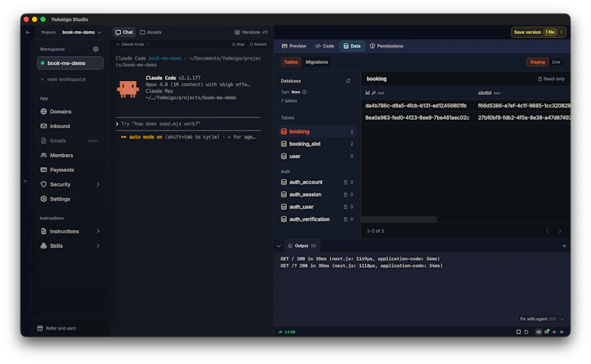
Task: Open the auth_account table
Action: [316, 182]
